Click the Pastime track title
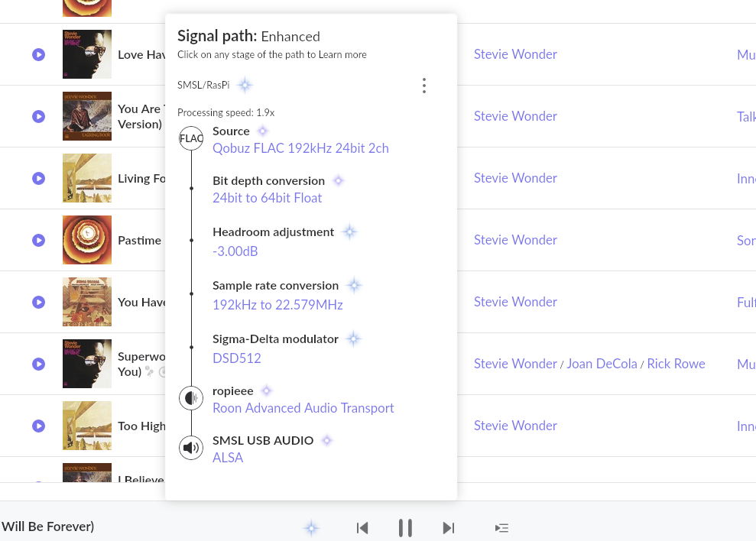Viewport: 756px width, 541px height. [139, 240]
